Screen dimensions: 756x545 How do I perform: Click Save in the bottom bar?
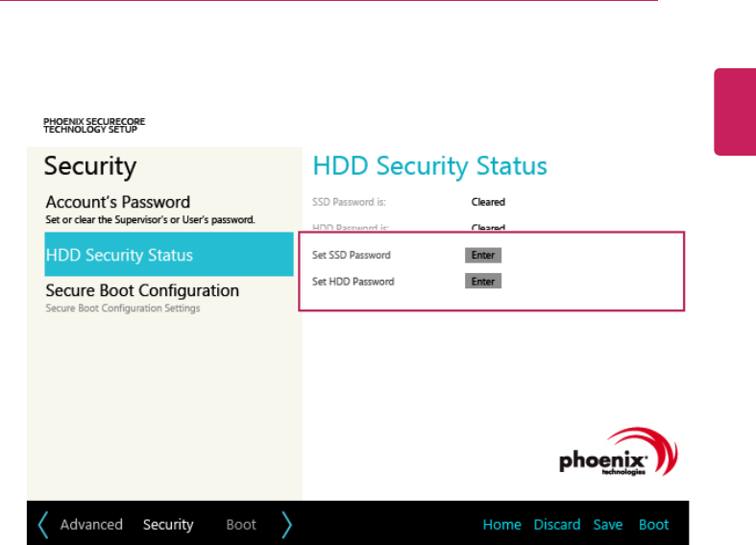(608, 525)
